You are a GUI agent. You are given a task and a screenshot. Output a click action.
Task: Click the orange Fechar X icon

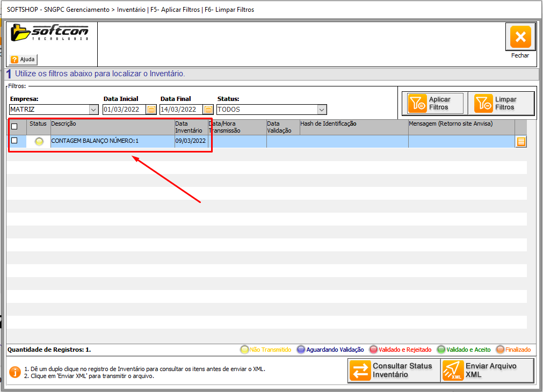(x=520, y=37)
